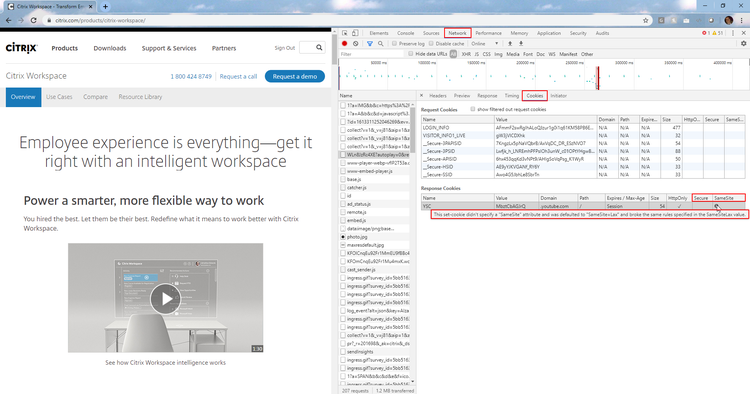Open a new Chrome tab
This screenshot has height=394, width=750.
point(105,6)
